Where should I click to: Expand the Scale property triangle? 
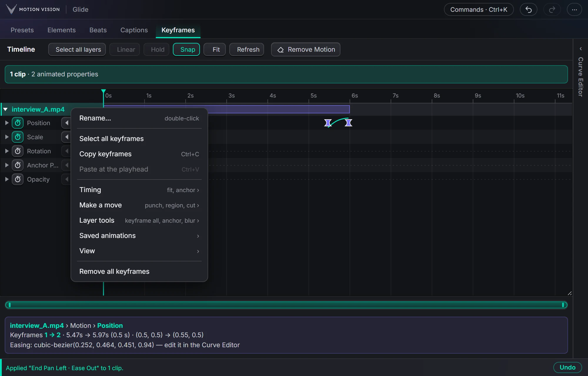6,137
